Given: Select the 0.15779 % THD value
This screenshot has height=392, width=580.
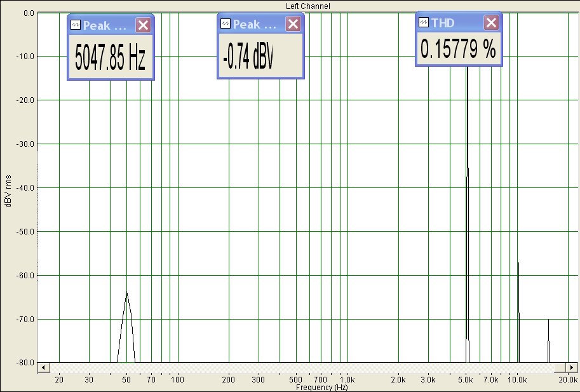Looking at the screenshot, I should (458, 49).
